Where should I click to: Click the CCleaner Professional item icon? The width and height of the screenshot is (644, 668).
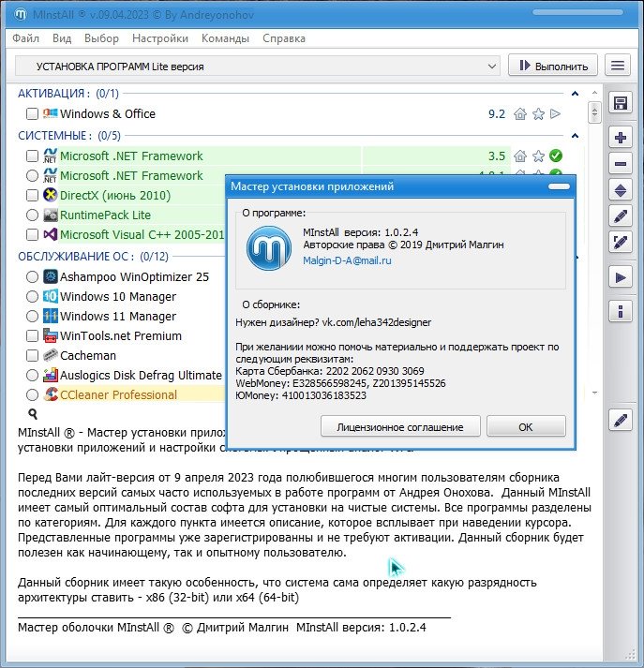[x=51, y=394]
